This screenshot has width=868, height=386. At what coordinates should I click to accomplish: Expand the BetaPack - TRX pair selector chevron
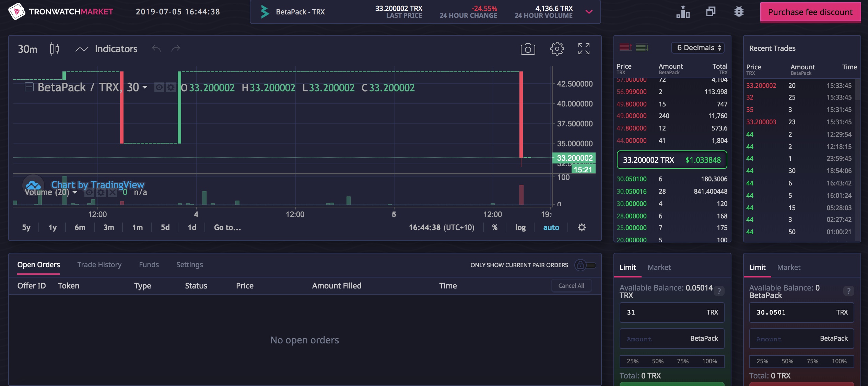pyautogui.click(x=589, y=12)
